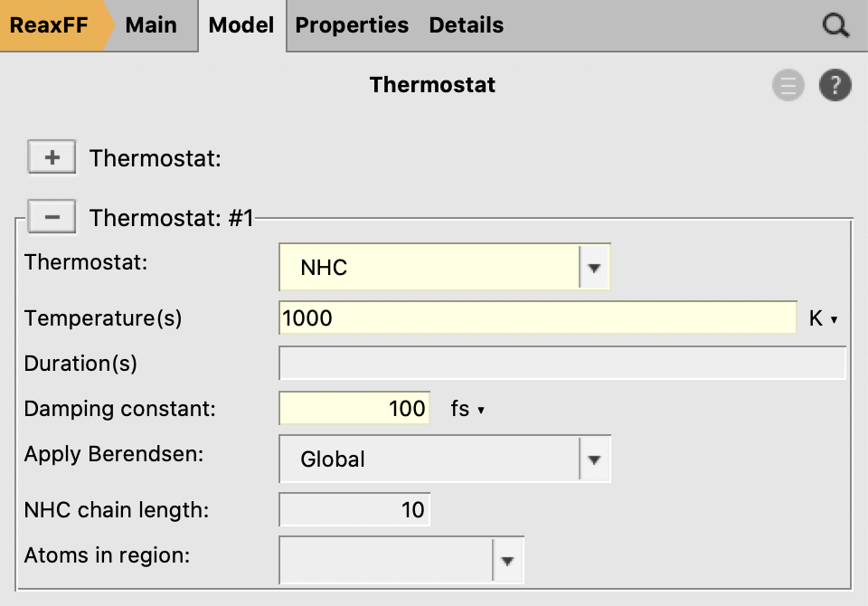Image resolution: width=868 pixels, height=606 pixels.
Task: Open the help for the Thermostat panel
Action: 835,85
